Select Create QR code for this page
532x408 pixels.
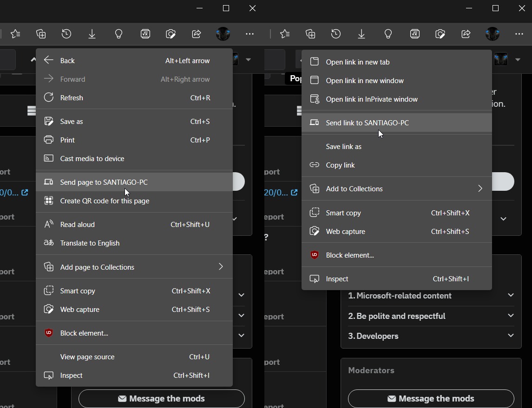105,201
